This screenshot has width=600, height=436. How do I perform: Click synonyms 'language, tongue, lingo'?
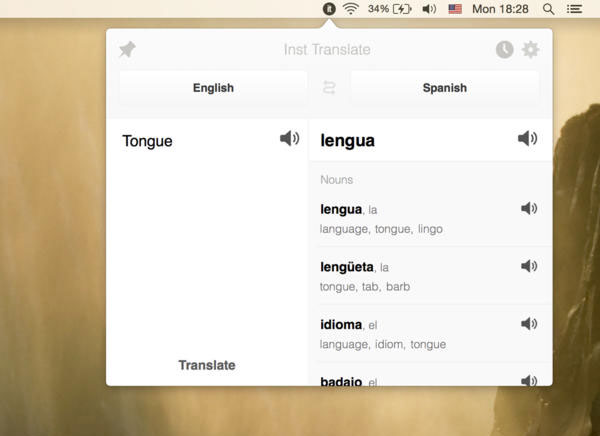(x=381, y=229)
